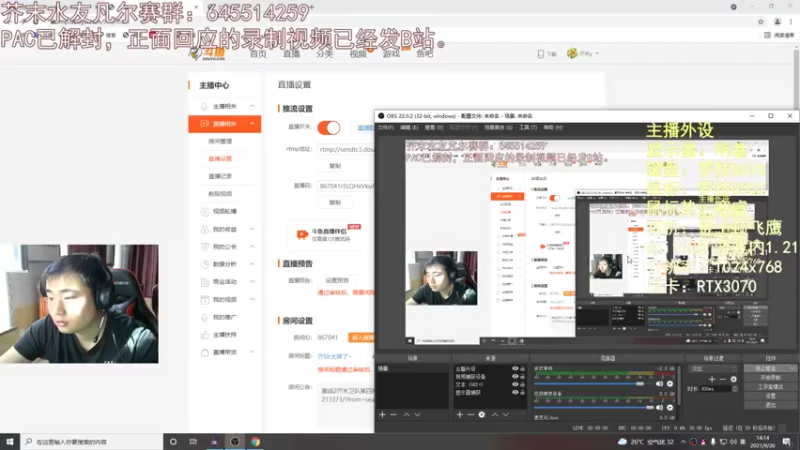Open 视频轮播 in the sidebar

pyautogui.click(x=224, y=211)
